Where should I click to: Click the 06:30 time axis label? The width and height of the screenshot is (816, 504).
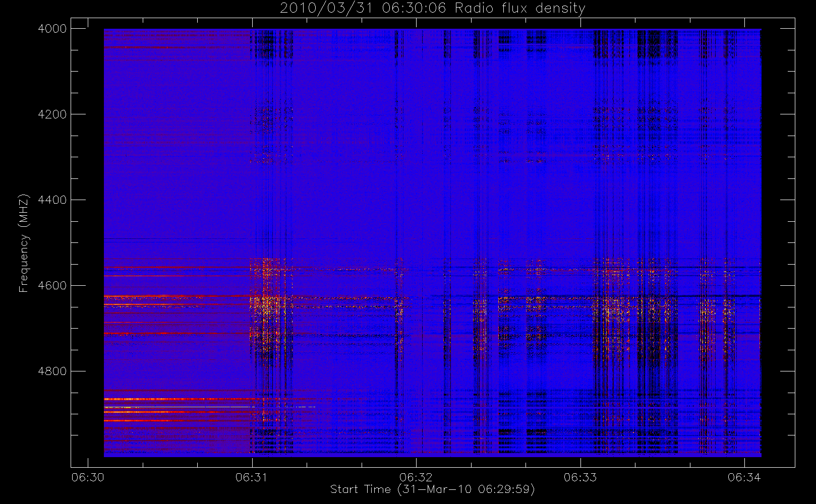[x=88, y=477]
